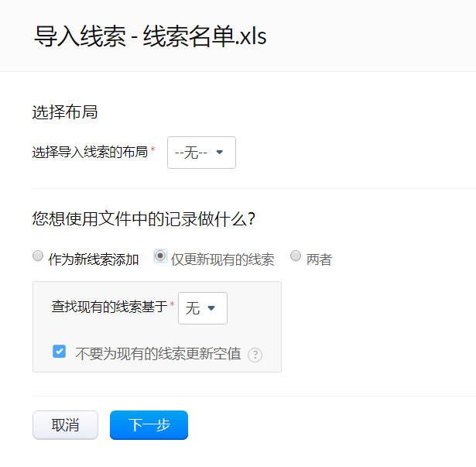The height and width of the screenshot is (467, 476).
Task: Open the "--无--" layout dropdown
Action: coord(201,153)
